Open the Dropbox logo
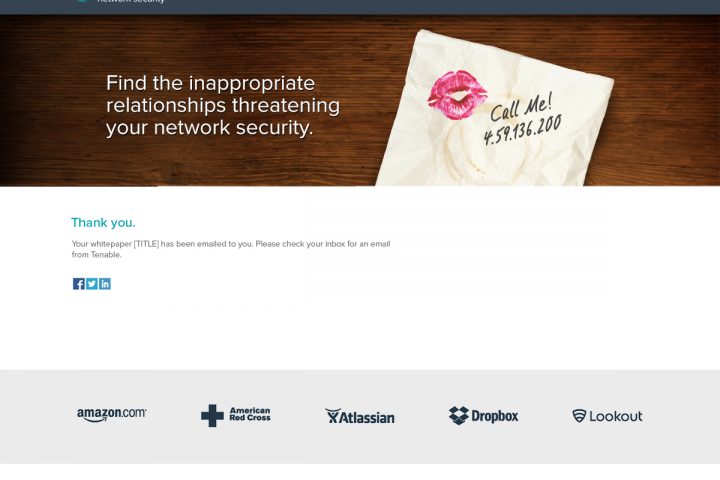 tap(484, 416)
